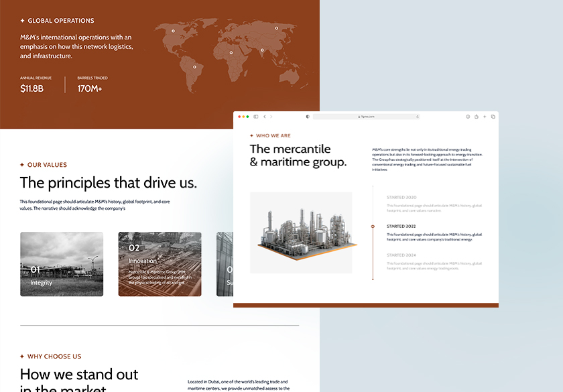Click the refinery plant image

[300, 232]
